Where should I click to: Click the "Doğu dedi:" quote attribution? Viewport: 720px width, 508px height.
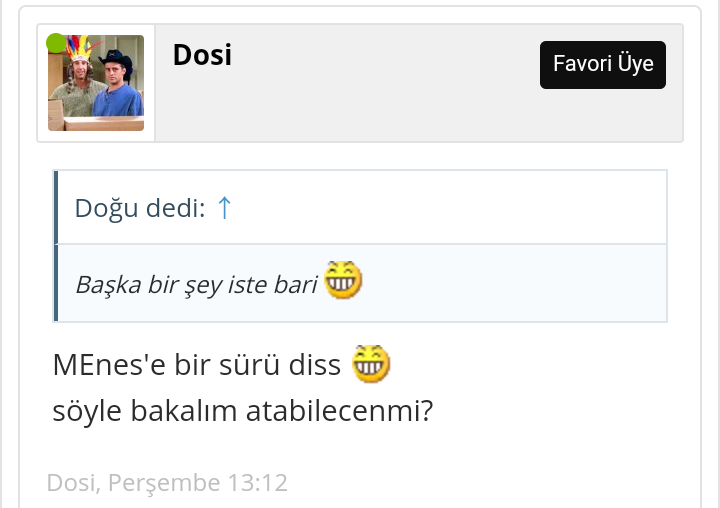pos(140,208)
